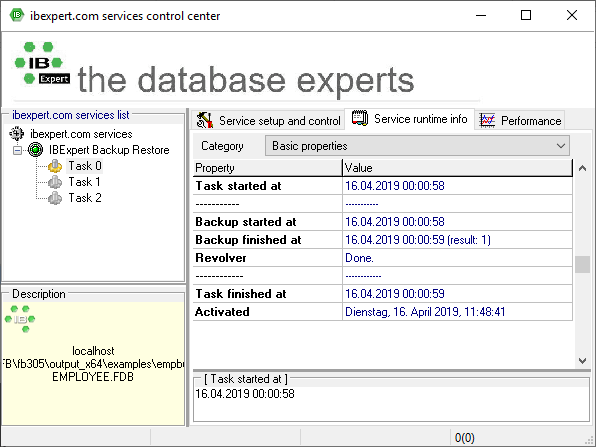596x447 pixels.
Task: Click the Task 0 gear icon
Action: click(55, 166)
